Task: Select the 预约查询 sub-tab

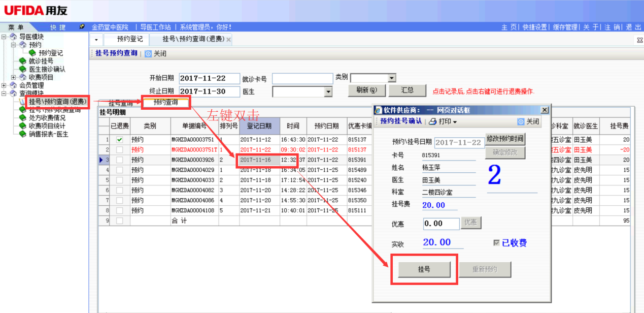Action: click(165, 102)
